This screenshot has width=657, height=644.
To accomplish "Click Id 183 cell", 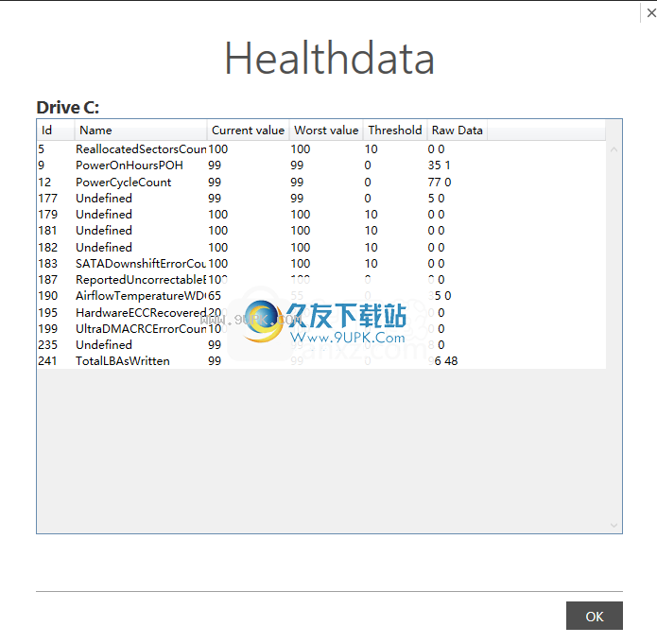I will [48, 263].
